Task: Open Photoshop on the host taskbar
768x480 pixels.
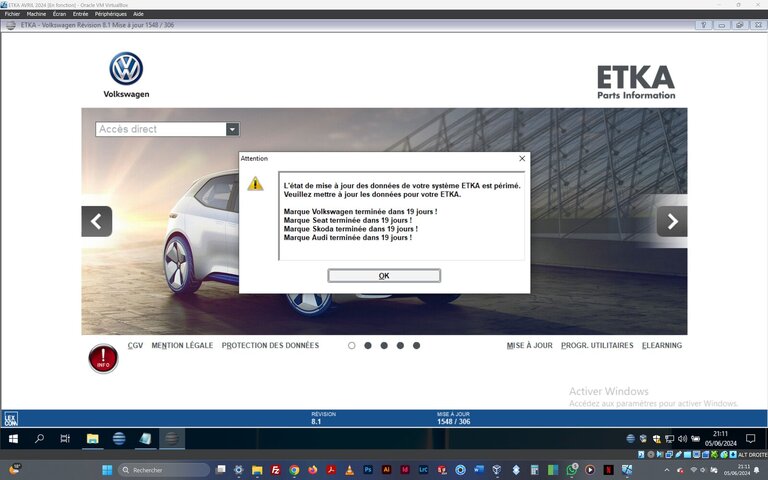Action: (368, 470)
